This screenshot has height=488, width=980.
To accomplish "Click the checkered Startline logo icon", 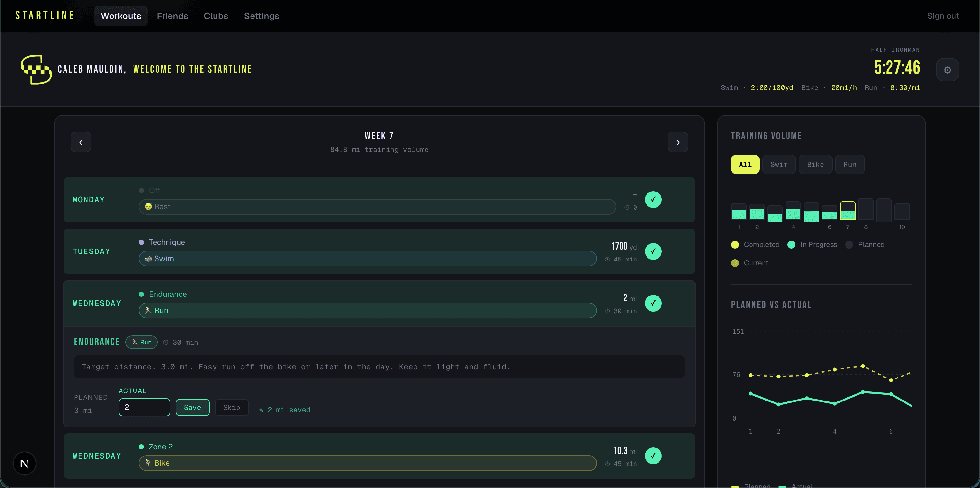I will [x=36, y=70].
